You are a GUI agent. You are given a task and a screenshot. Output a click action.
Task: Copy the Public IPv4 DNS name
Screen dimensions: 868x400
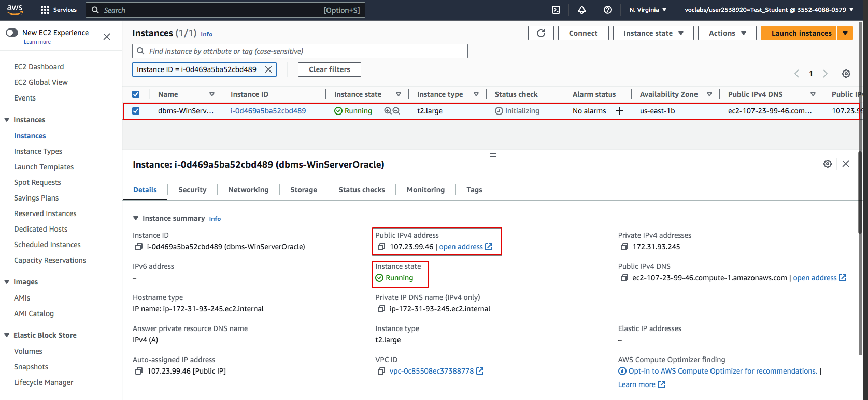(624, 278)
